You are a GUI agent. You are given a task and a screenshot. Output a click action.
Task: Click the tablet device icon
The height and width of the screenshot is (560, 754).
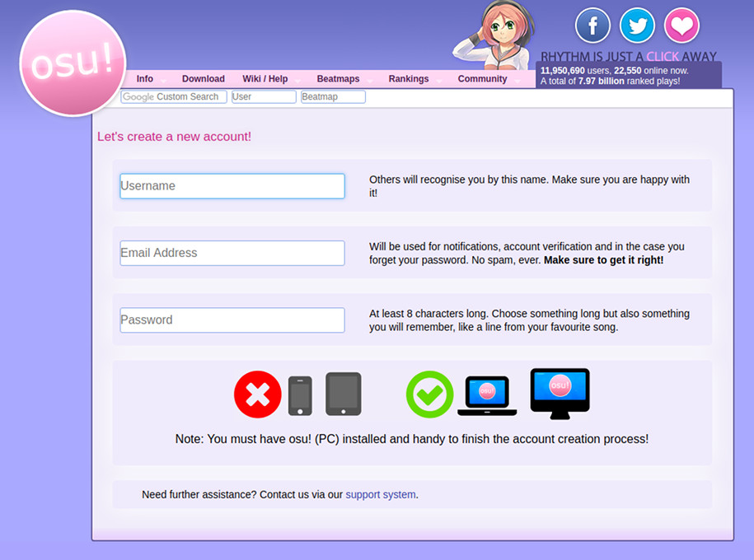(x=344, y=394)
